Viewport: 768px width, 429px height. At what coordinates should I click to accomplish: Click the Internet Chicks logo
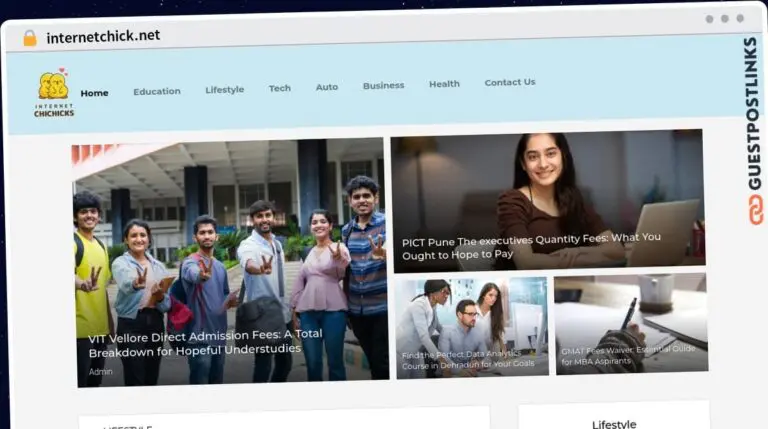(x=54, y=93)
